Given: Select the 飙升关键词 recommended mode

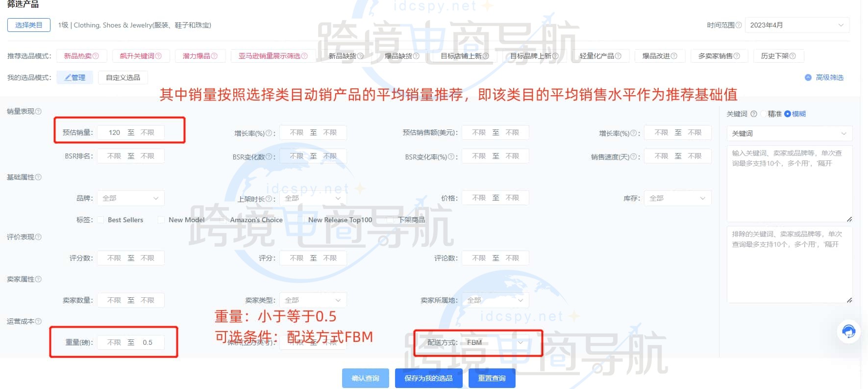Looking at the screenshot, I should pos(141,56).
